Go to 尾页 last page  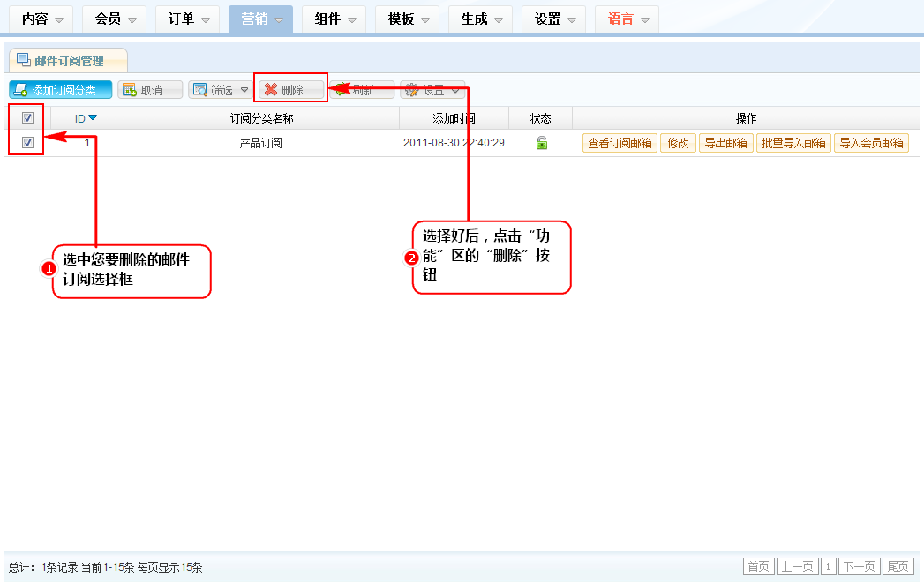pos(898,566)
